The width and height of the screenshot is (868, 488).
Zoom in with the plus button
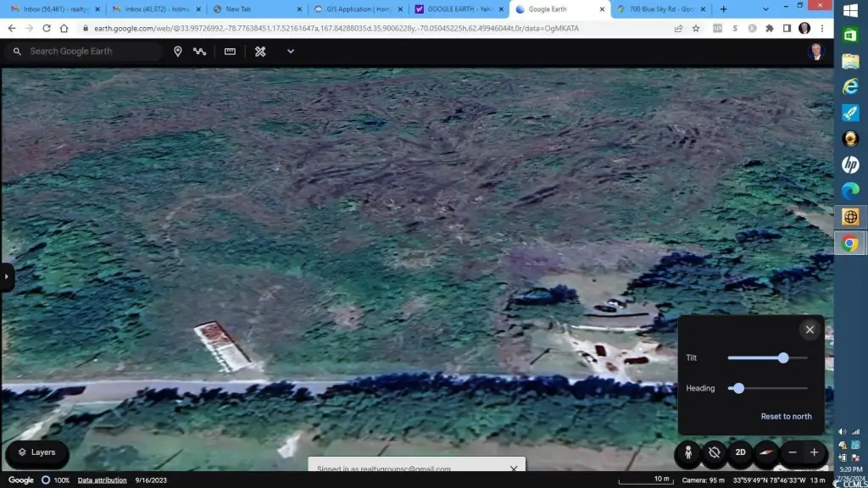click(815, 452)
